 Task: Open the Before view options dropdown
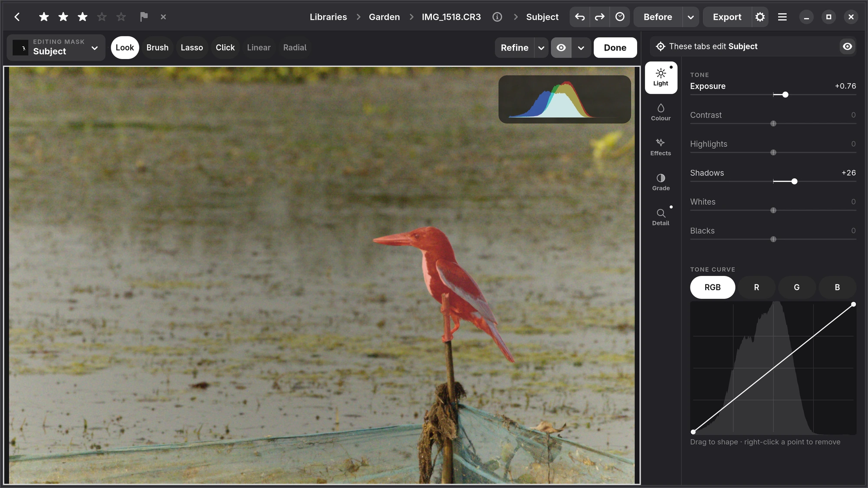690,17
